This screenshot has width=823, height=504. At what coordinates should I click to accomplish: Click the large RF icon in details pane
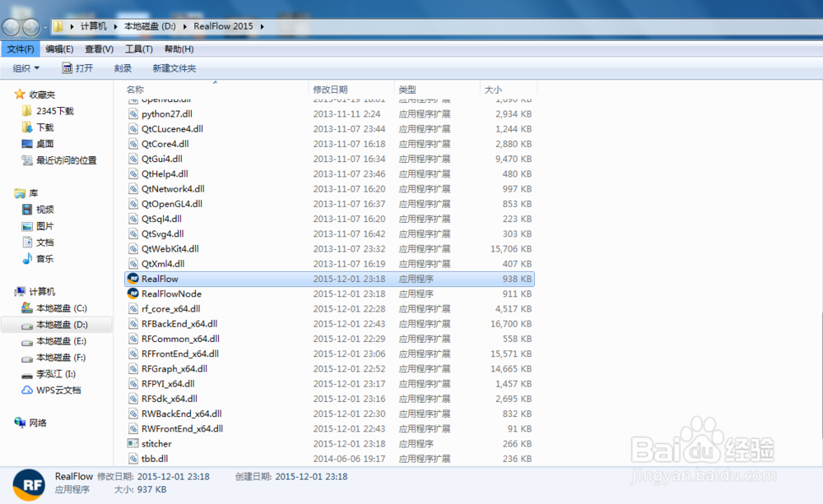(29, 484)
